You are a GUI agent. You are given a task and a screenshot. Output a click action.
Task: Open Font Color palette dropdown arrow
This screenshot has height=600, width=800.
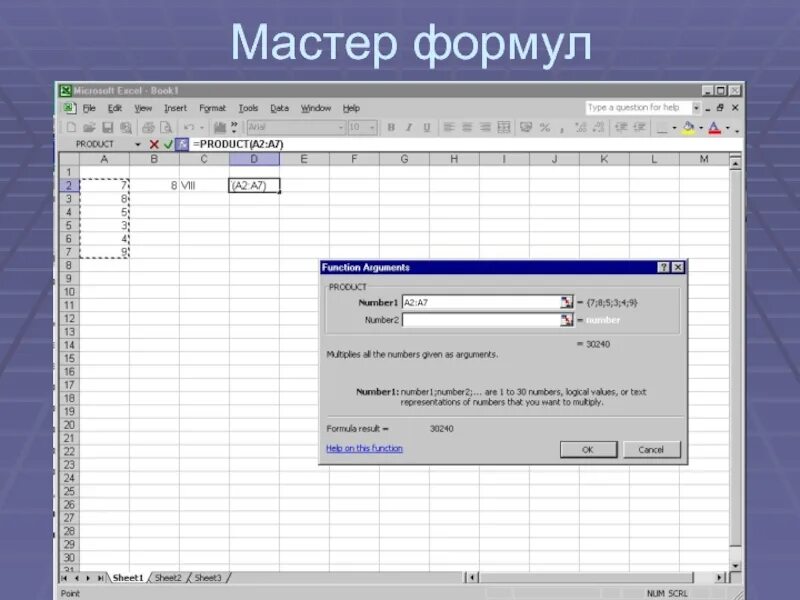point(728,128)
